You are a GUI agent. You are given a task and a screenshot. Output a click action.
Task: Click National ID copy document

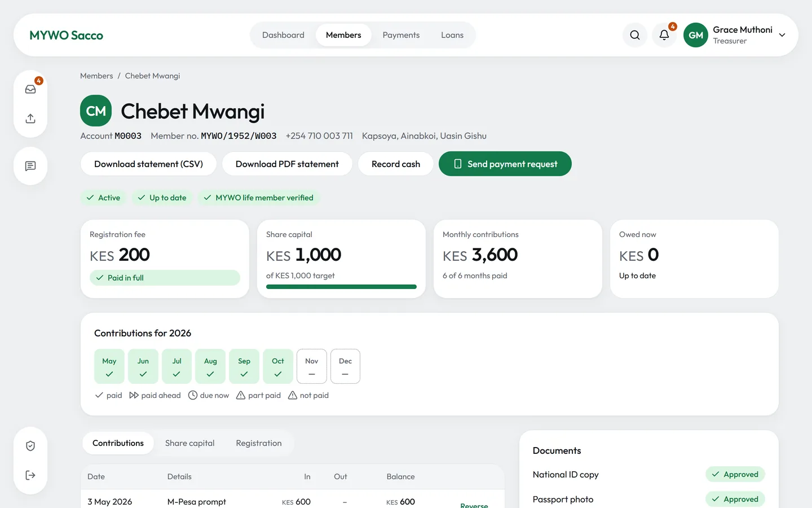566,475
